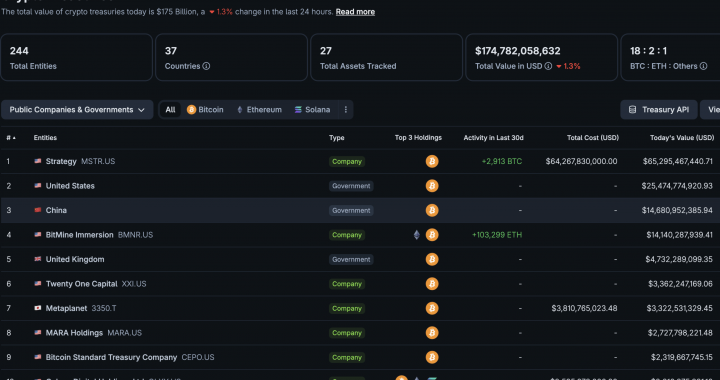This screenshot has width=720, height=380.
Task: Click the Bitcoin holding icon in the Twenty One Capital row
Action: tap(432, 284)
